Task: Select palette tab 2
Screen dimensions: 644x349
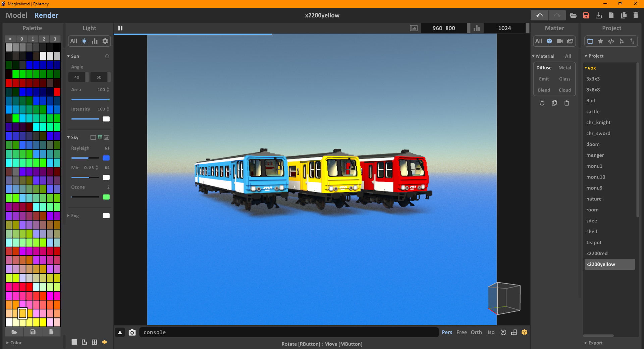Action: pos(44,39)
